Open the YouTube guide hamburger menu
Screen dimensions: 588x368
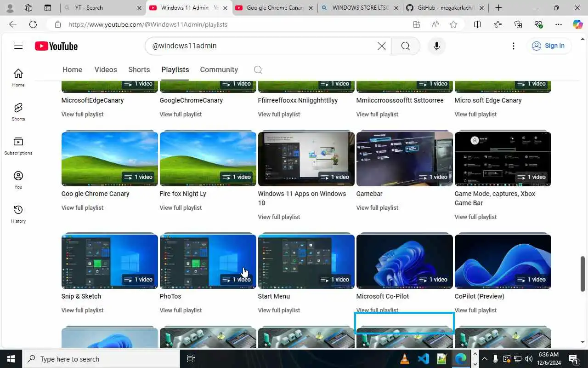(18, 46)
